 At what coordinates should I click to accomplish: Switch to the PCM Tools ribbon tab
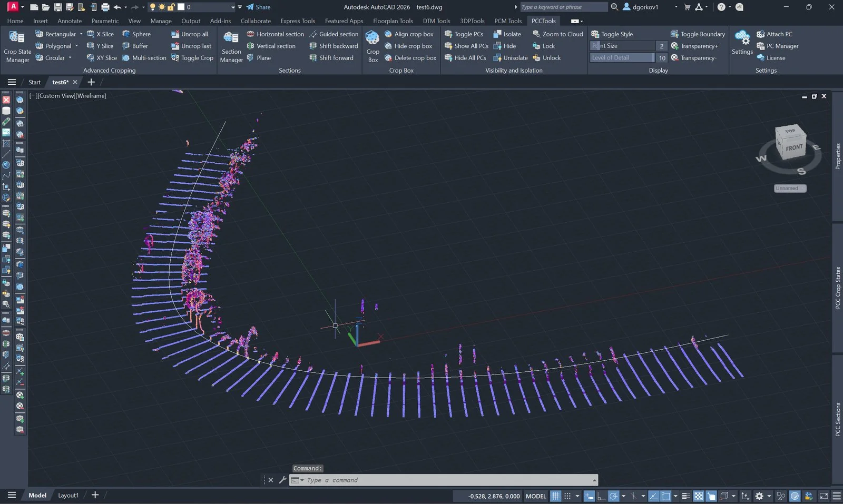click(508, 21)
